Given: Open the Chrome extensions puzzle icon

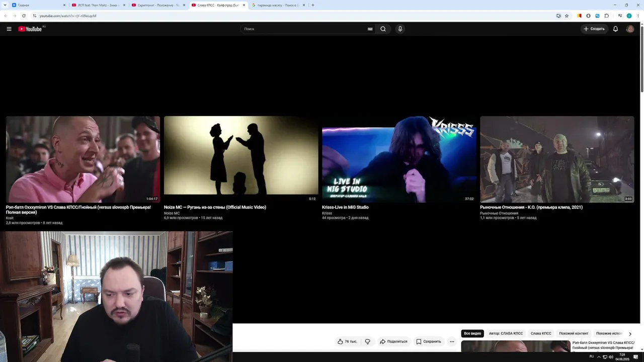Looking at the screenshot, I should click(607, 16).
